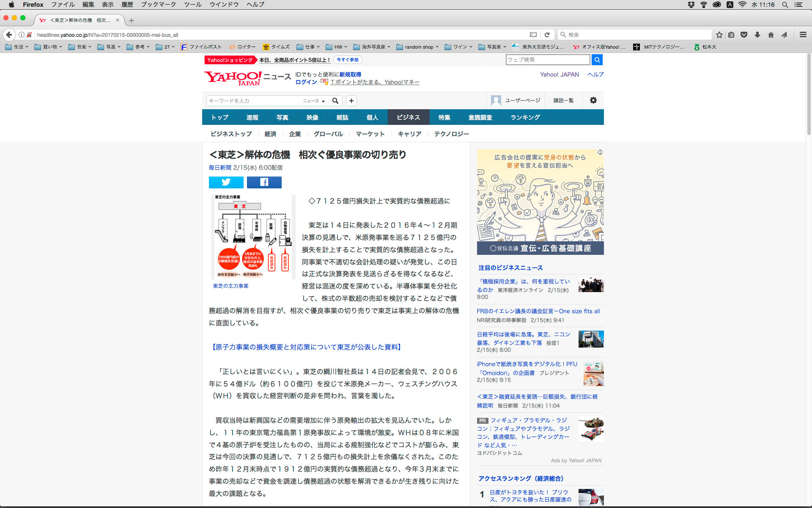
Task: Click the blue web search magnifier button
Action: click(597, 60)
